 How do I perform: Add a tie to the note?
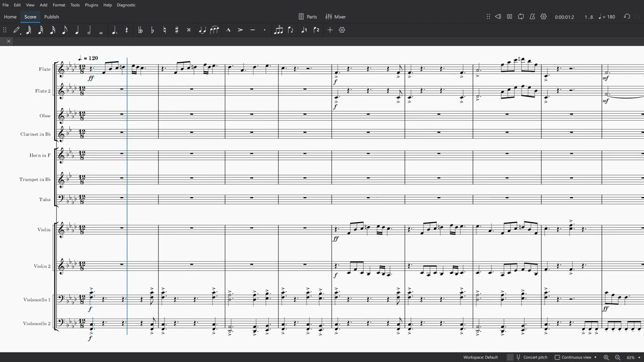pos(202,30)
